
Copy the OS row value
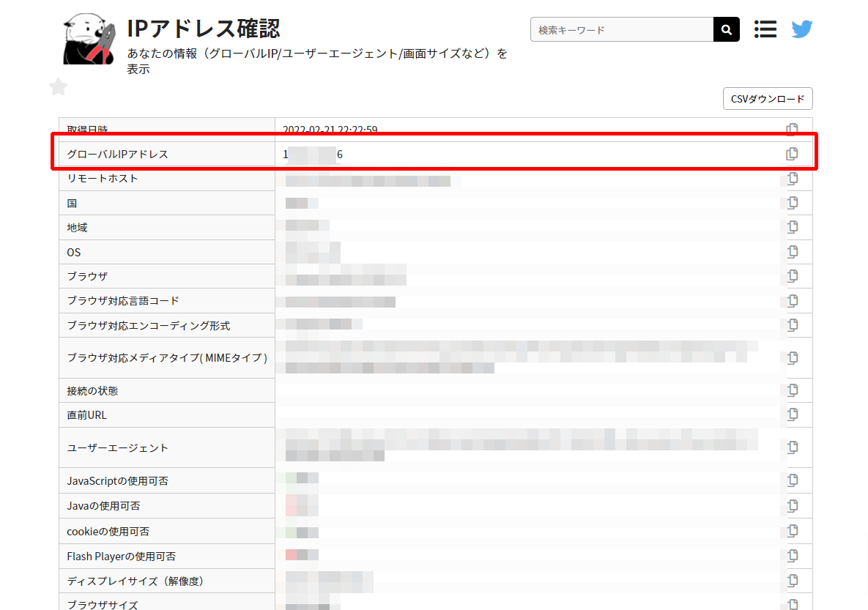pyautogui.click(x=792, y=252)
